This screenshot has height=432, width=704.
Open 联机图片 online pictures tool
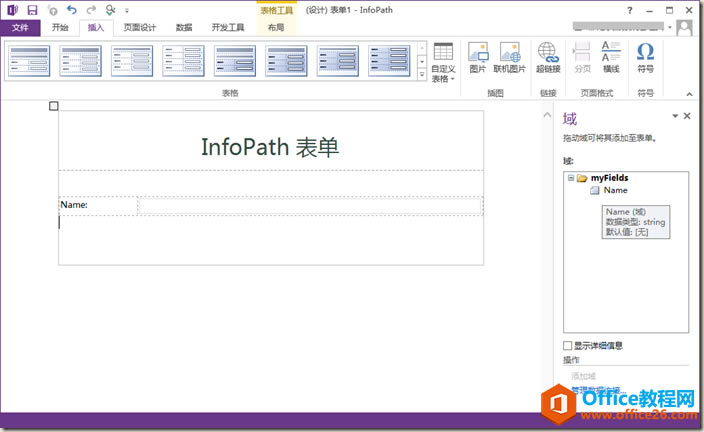pyautogui.click(x=509, y=58)
